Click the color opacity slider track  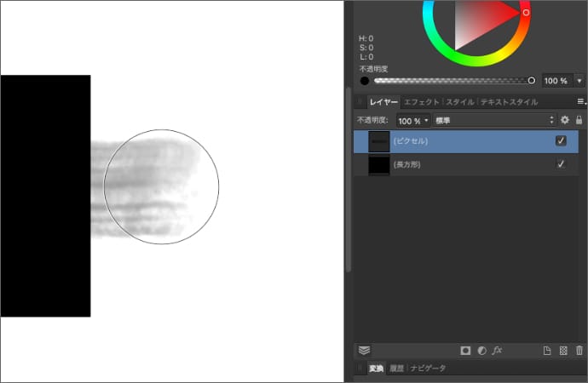pyautogui.click(x=452, y=81)
